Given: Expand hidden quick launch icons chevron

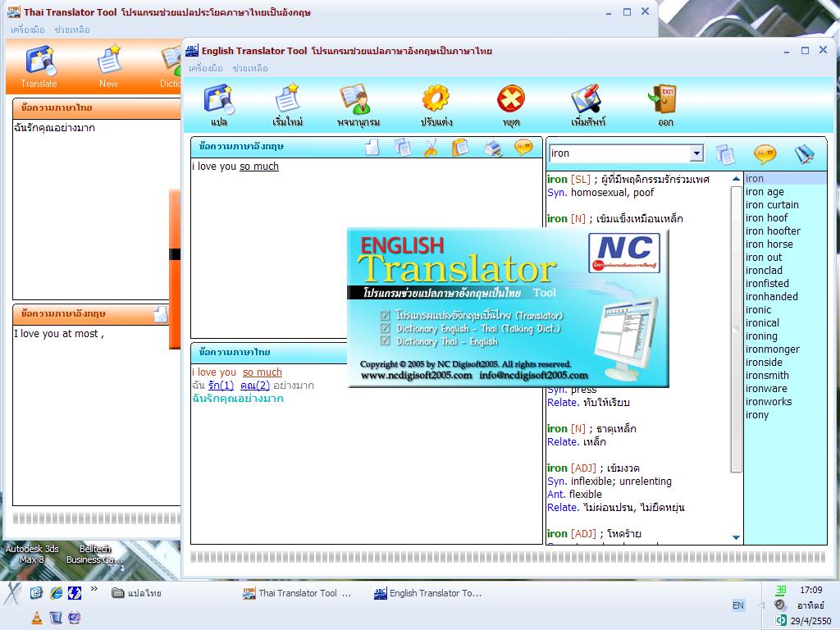Looking at the screenshot, I should 94,589.
